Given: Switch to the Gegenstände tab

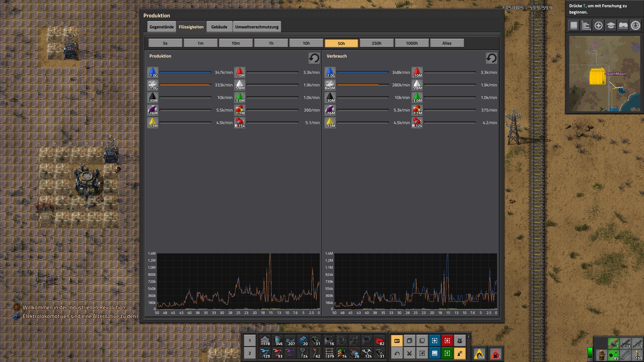Looking at the screenshot, I should [x=162, y=27].
